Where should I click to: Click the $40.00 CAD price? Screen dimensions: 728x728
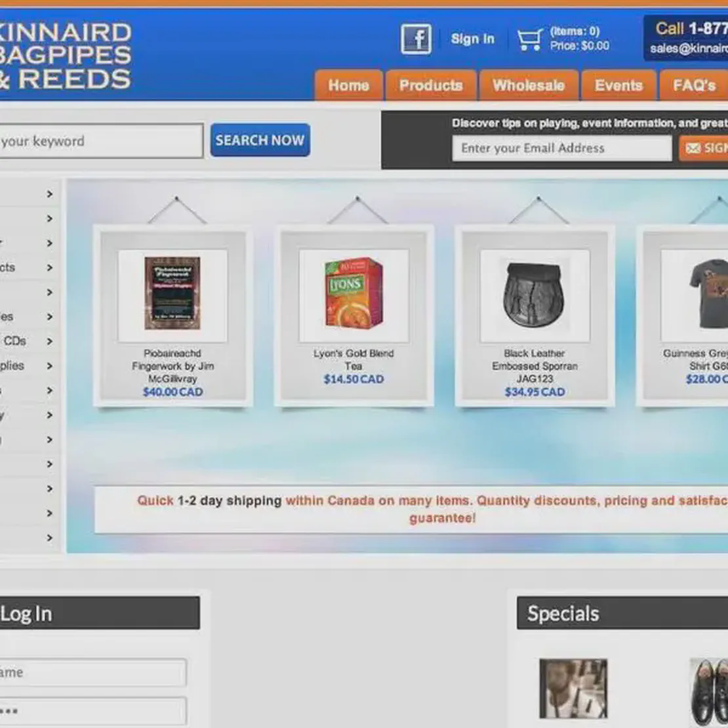[172, 392]
